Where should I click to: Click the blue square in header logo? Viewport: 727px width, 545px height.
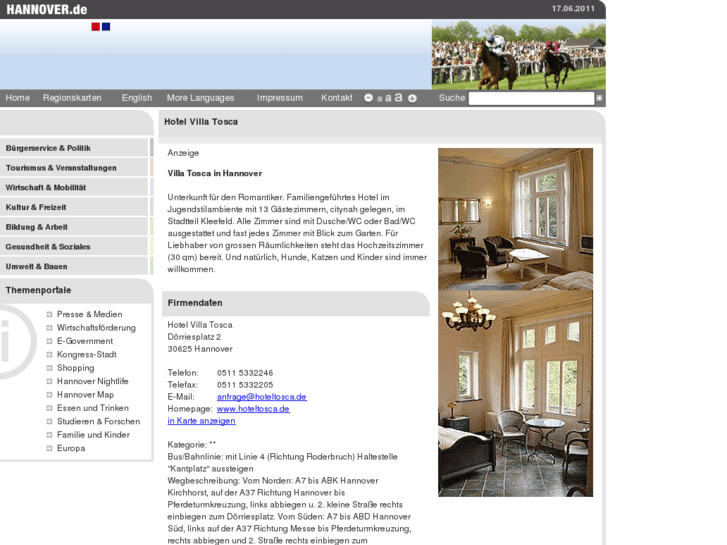(x=106, y=27)
